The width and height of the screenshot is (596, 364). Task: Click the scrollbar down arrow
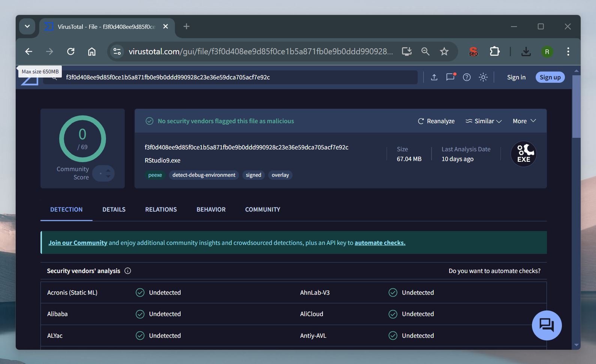coord(577,345)
